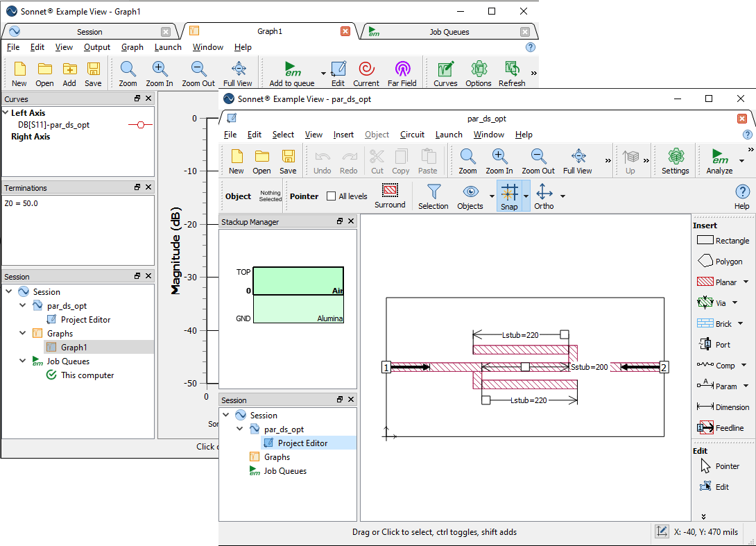Click Full View in the par_ds_opt toolbar
This screenshot has width=756, height=546.
tap(578, 162)
